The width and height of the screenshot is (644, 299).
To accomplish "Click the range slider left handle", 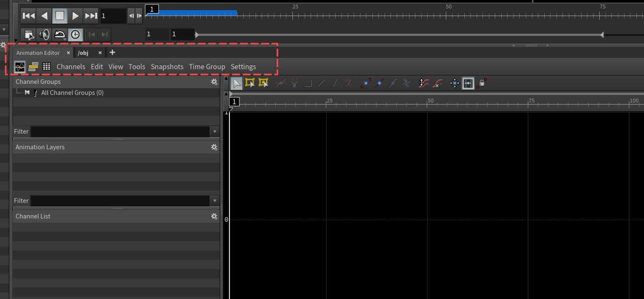I will click(x=197, y=35).
